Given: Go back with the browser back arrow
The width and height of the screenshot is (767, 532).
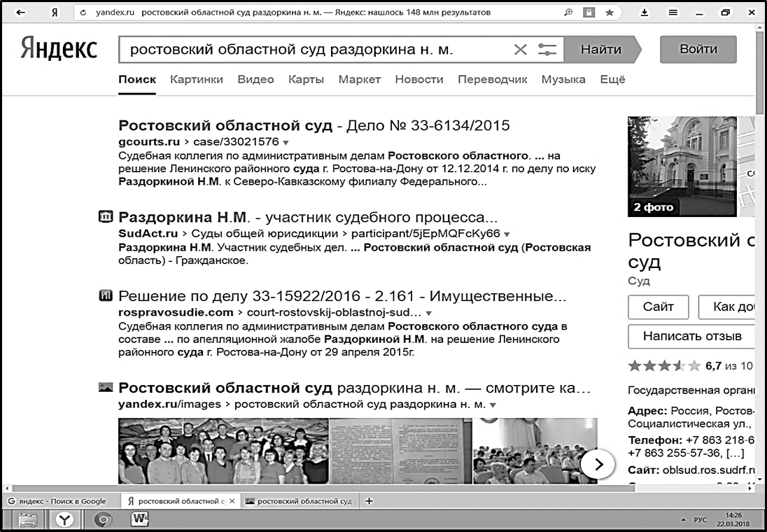Looking at the screenshot, I should [20, 13].
